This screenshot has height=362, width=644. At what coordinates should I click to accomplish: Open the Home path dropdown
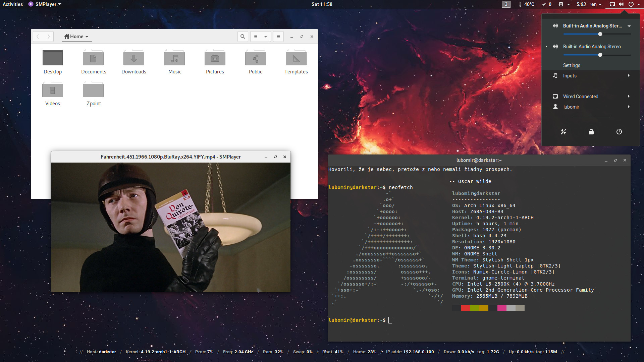click(77, 37)
